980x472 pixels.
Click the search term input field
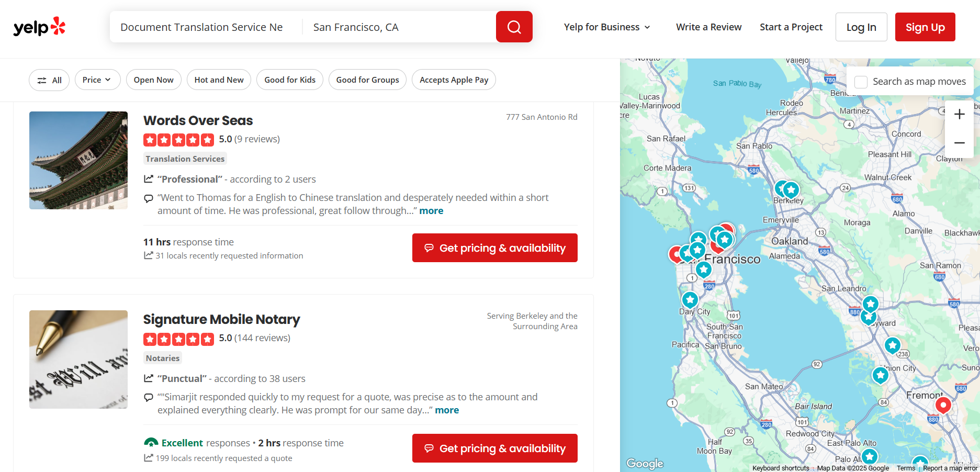pos(204,27)
